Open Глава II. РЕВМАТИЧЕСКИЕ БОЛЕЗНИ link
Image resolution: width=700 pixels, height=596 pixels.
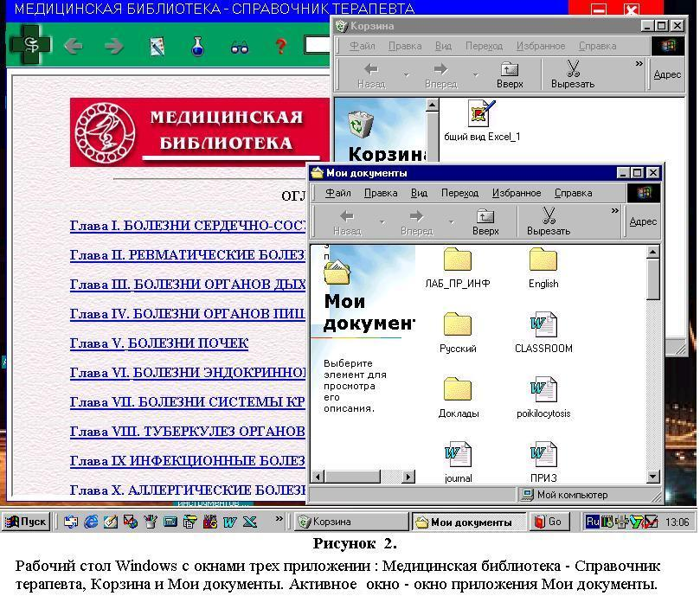[x=188, y=255]
